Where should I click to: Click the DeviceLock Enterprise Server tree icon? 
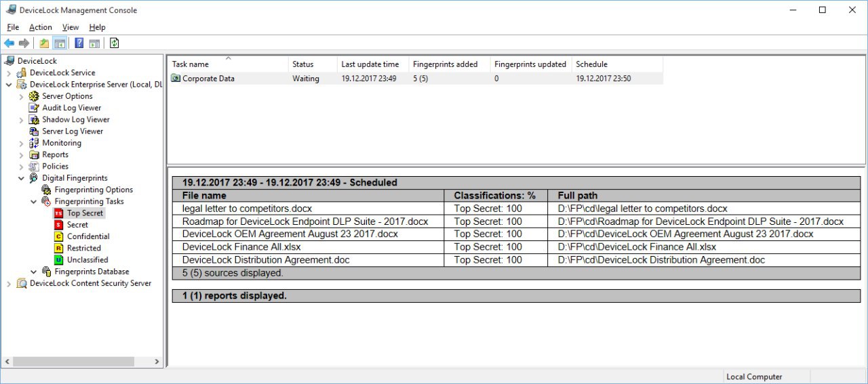[x=22, y=85]
